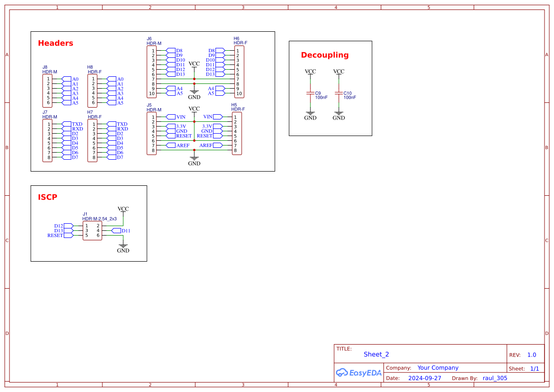Select the D12 net flag on J1

tap(64, 226)
